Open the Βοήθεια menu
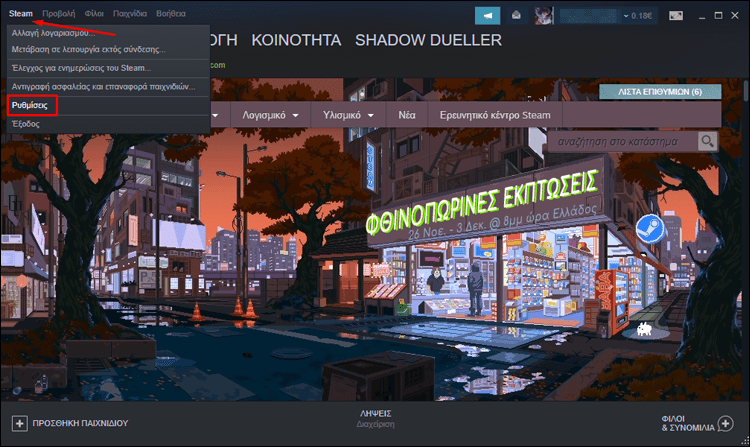The width and height of the screenshot is (750, 447). click(x=171, y=14)
